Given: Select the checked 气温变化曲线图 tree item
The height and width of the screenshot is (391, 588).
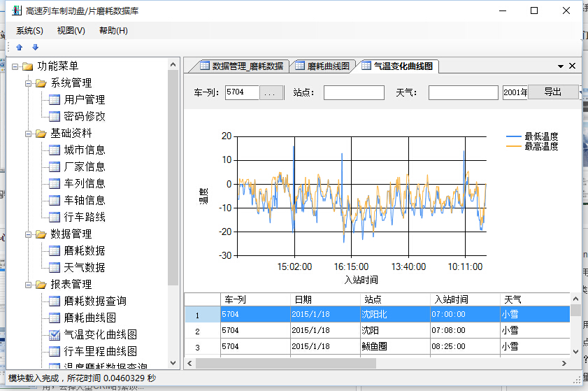Looking at the screenshot, I should pos(100,334).
